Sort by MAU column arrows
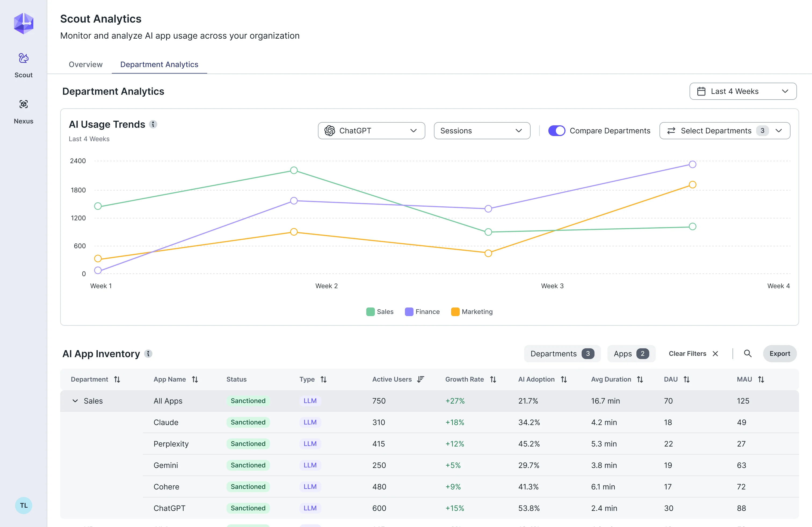812x527 pixels. pyautogui.click(x=761, y=379)
